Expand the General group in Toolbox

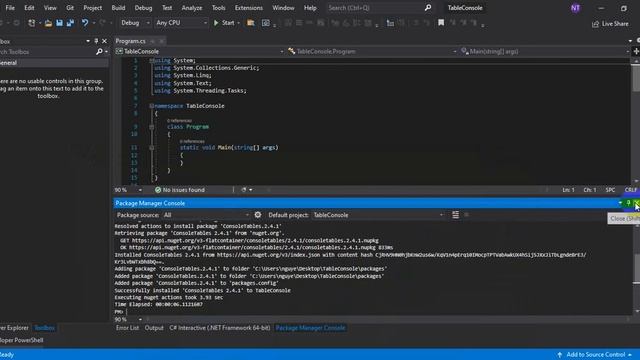coord(53,63)
